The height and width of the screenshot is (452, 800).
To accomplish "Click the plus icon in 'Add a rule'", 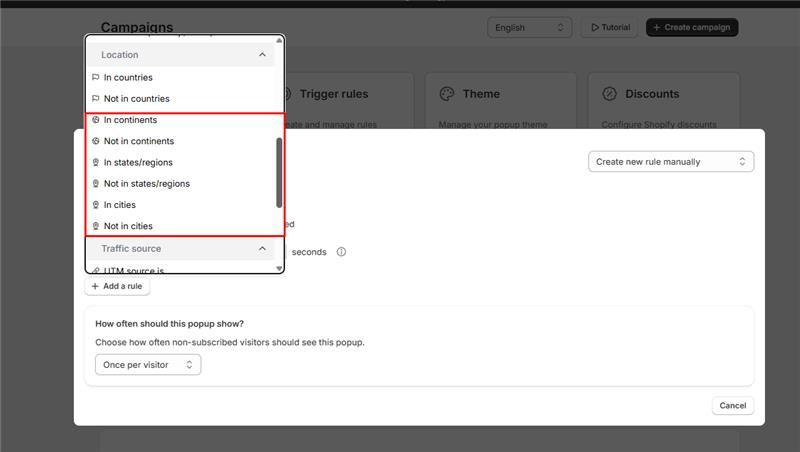I will (x=95, y=286).
